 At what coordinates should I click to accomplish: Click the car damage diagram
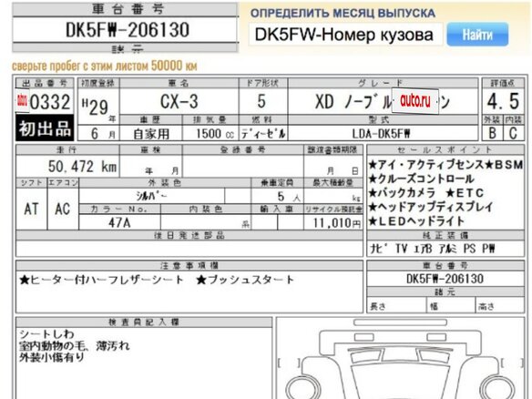401,358
